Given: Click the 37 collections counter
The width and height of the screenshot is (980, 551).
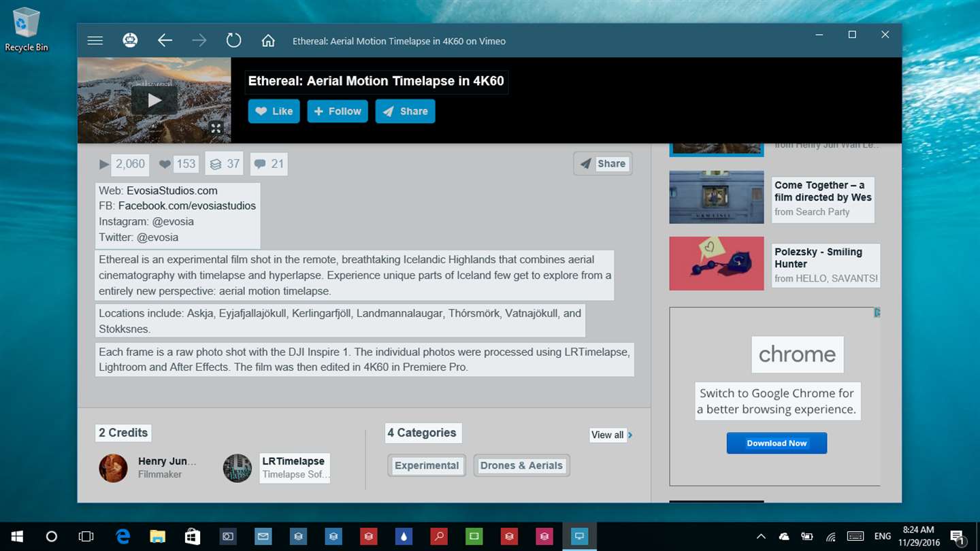Looking at the screenshot, I should pos(225,164).
